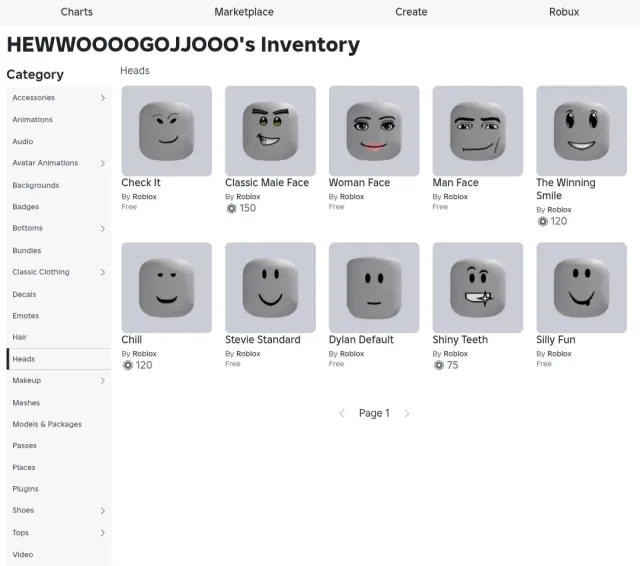This screenshot has width=640, height=566.
Task: Click the Check It item title
Action: coord(141,183)
